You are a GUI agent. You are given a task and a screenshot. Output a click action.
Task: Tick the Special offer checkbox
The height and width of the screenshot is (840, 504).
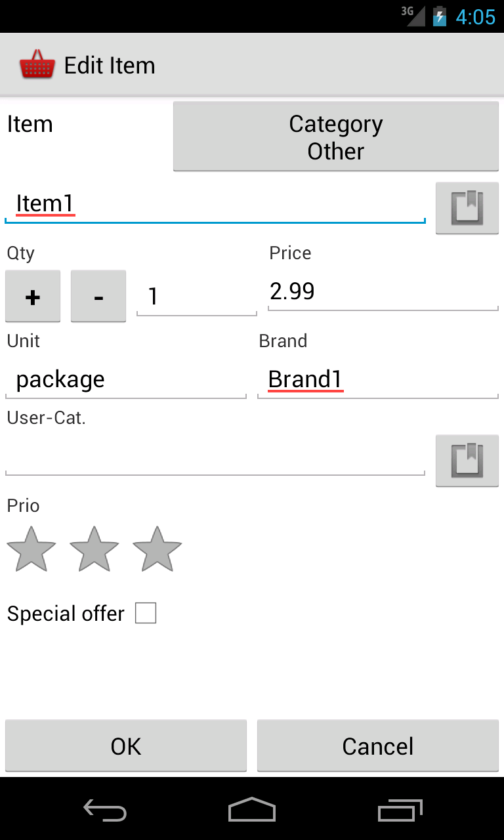click(146, 614)
